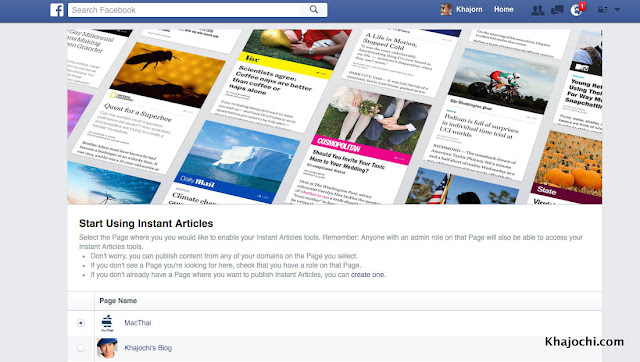Image resolution: width=640 pixels, height=362 pixels.
Task: Open the friend requests icon
Action: click(538, 10)
